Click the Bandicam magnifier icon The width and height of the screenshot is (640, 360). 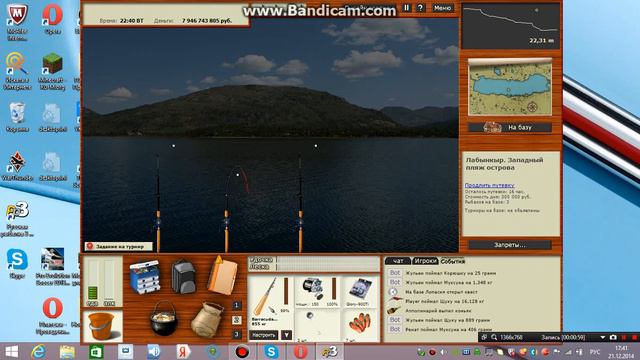tap(494, 338)
